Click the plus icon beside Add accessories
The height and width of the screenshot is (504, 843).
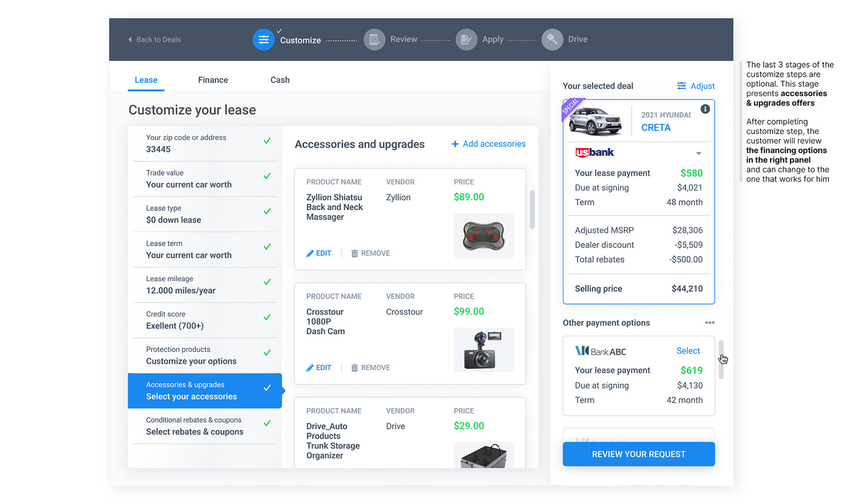pos(455,144)
